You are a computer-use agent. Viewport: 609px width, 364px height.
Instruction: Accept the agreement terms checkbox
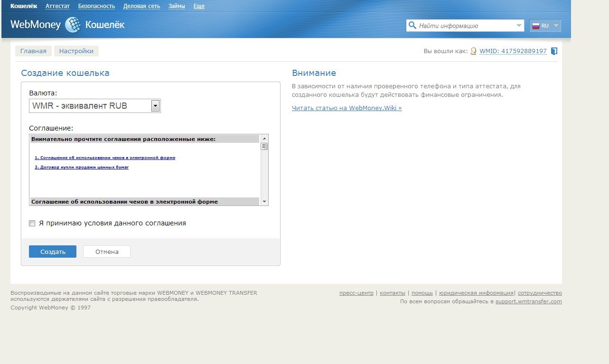tap(32, 223)
